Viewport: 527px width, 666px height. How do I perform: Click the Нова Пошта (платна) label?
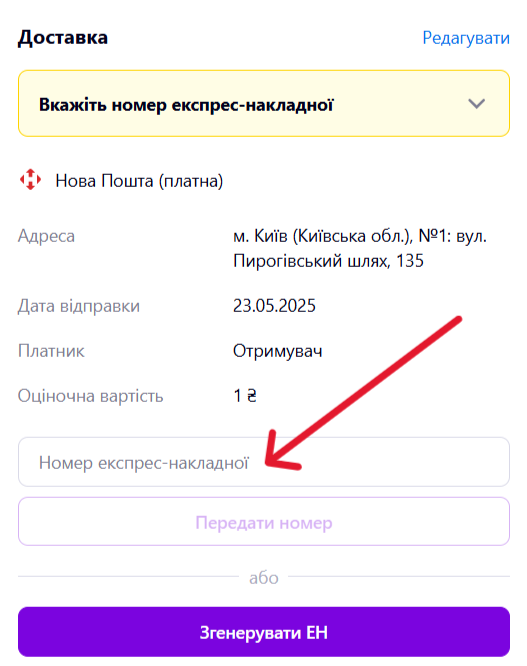[x=139, y=181]
